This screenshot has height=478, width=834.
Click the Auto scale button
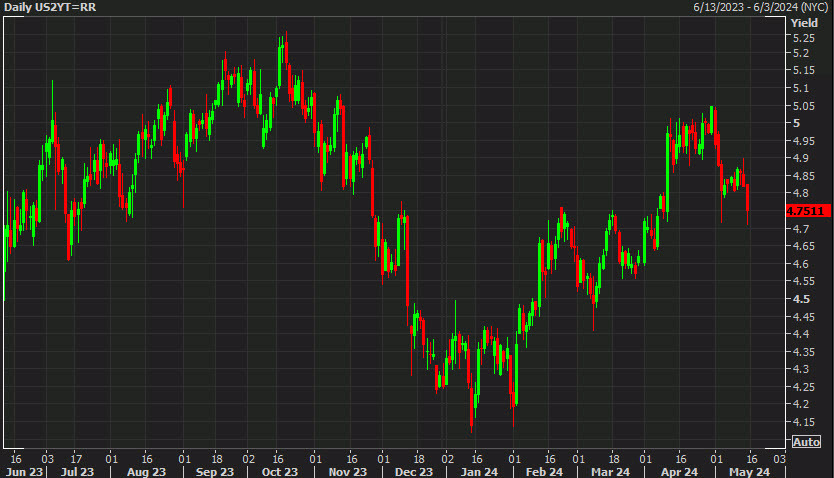point(806,442)
